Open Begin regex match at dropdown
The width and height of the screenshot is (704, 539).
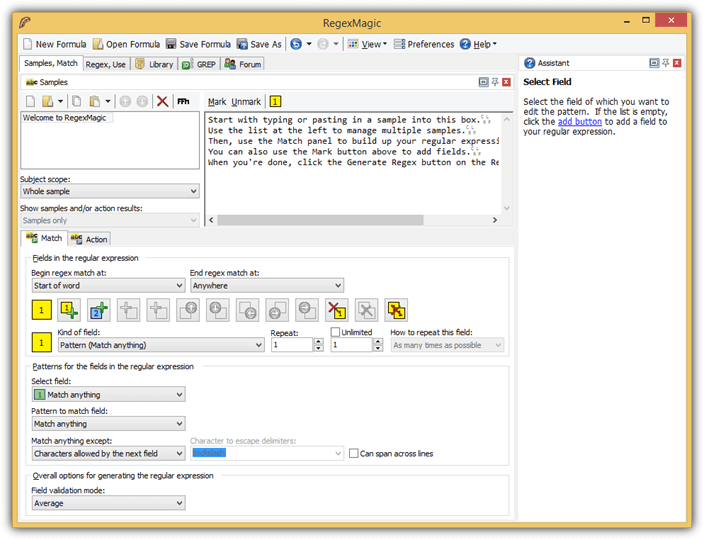coord(108,286)
